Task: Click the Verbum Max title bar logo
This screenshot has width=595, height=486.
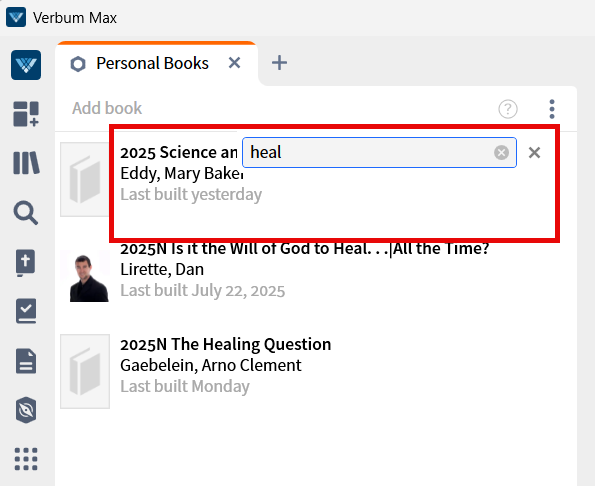Action: tap(16, 17)
